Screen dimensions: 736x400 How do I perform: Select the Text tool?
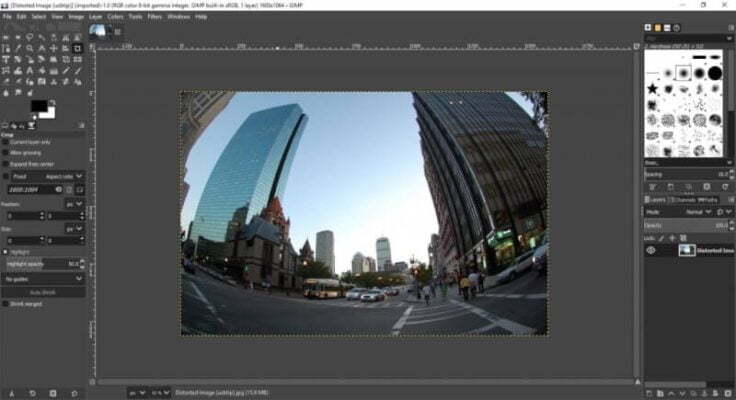pyautogui.click(x=30, y=71)
